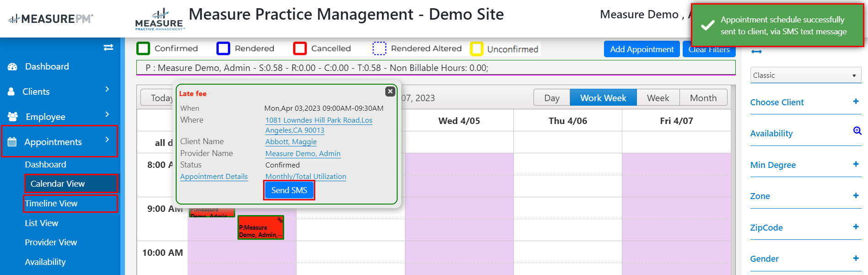Screen dimensions: 868x275
Task: Click the provider summary bar text
Action: (317, 68)
